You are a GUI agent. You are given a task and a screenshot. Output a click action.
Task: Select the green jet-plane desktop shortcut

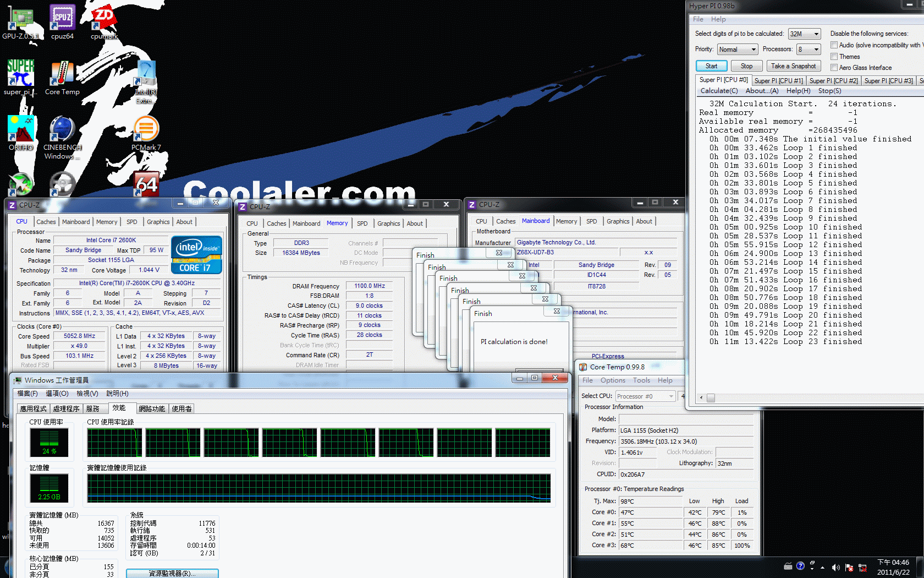21,184
